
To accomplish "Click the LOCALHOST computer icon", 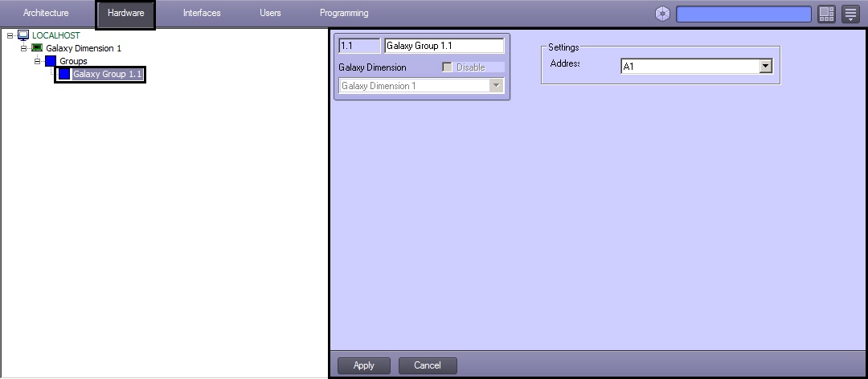I will pos(23,35).
